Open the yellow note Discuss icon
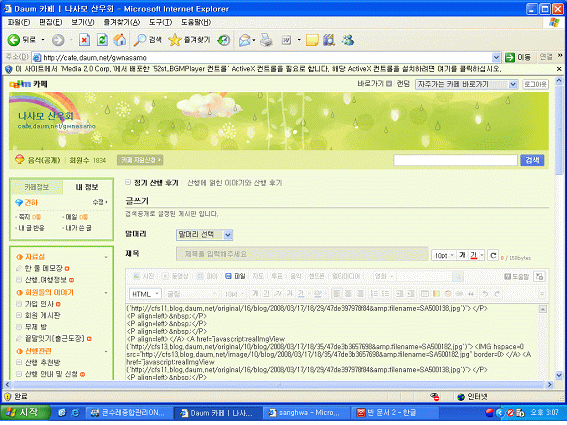Screen dimensions: 567x425 click(x=312, y=40)
